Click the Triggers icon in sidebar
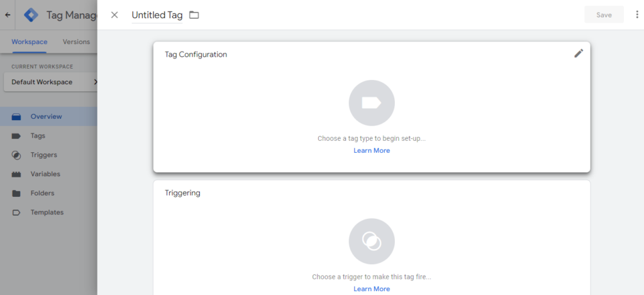 (16, 155)
